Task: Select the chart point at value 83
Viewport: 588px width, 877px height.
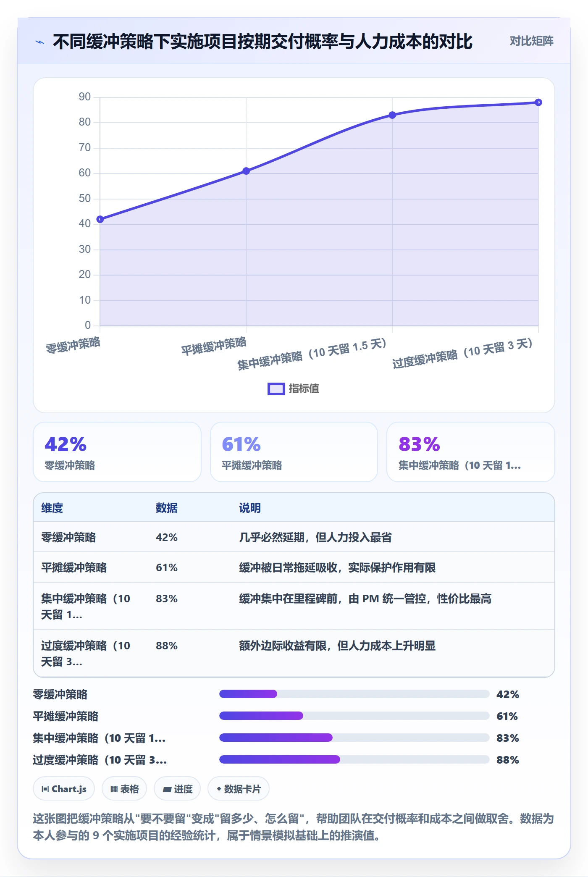Action: click(392, 115)
